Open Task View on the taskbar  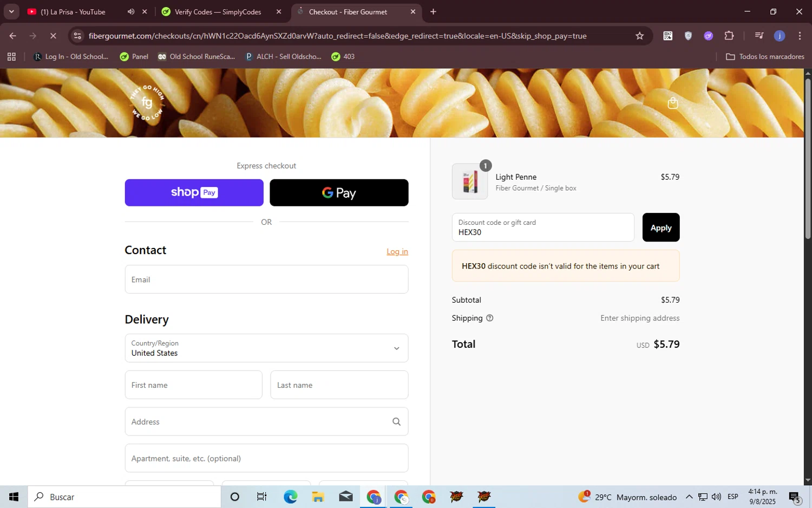point(262,497)
